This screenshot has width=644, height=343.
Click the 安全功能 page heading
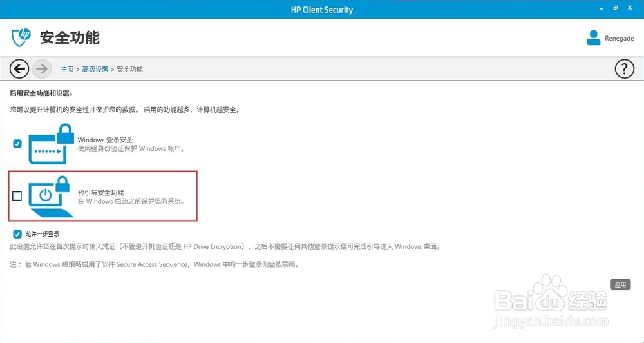[x=70, y=38]
